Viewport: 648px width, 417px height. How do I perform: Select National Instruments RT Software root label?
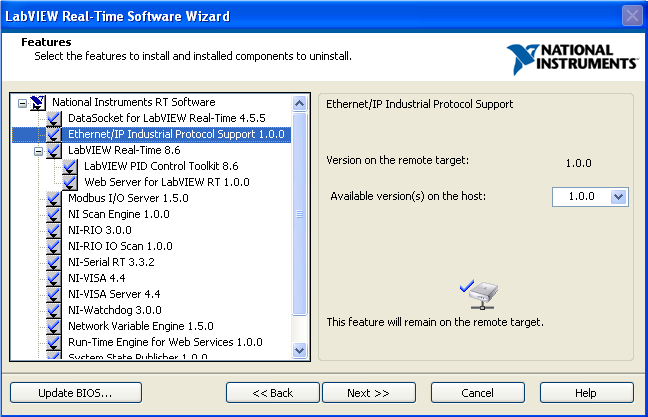coord(133,102)
